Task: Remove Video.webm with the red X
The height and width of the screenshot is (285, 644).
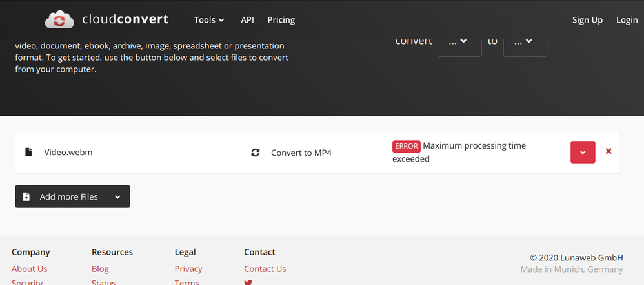Action: (x=608, y=151)
